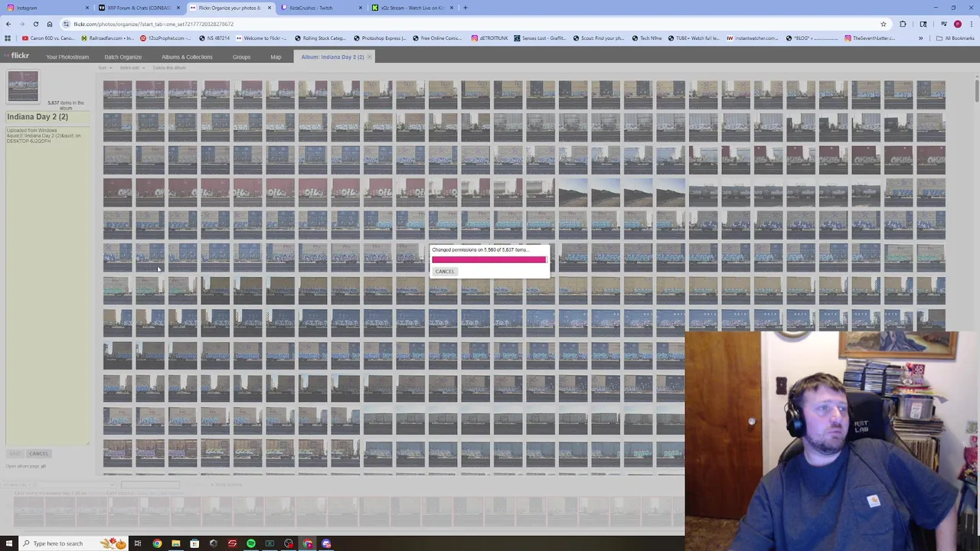Open Spotify from the taskbar
The image size is (980, 551).
(x=250, y=543)
